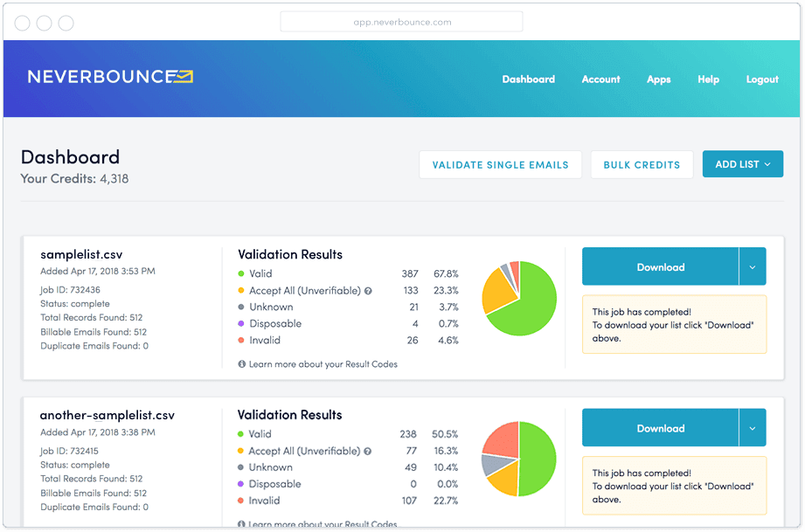Open the BULK CREDITS page
Viewport: 805px width, 532px height.
(x=642, y=164)
